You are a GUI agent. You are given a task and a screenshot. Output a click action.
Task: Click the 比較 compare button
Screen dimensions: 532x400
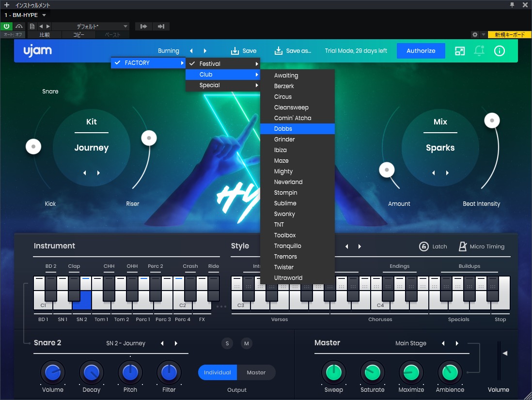coord(45,34)
